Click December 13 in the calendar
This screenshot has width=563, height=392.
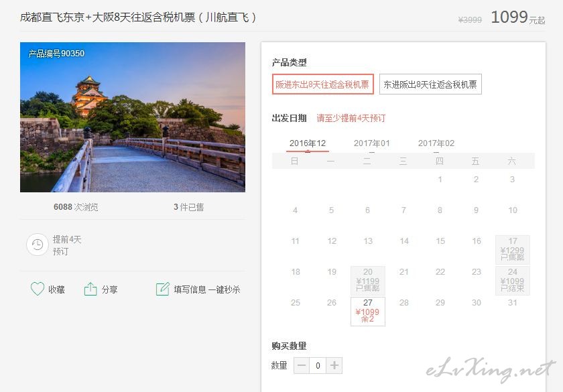[x=368, y=241]
